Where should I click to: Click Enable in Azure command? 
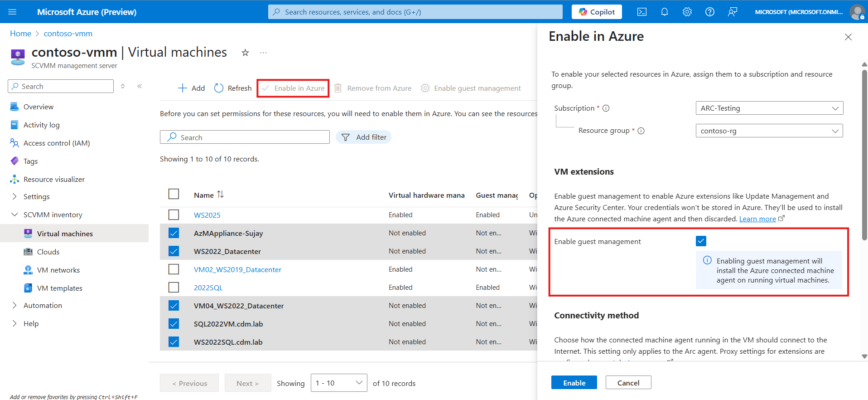293,88
